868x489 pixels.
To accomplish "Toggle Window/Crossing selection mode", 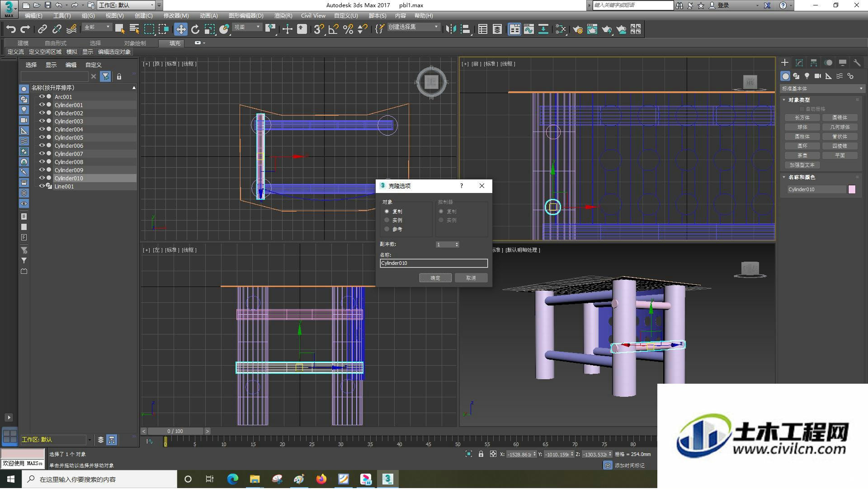I will pos(163,29).
